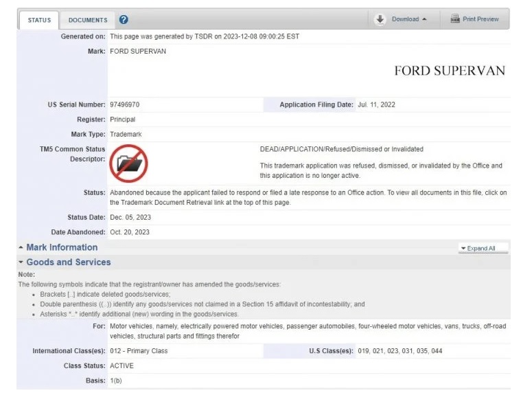The width and height of the screenshot is (532, 395).
Task: Click the printer icon beside Print Preview
Action: [454, 19]
